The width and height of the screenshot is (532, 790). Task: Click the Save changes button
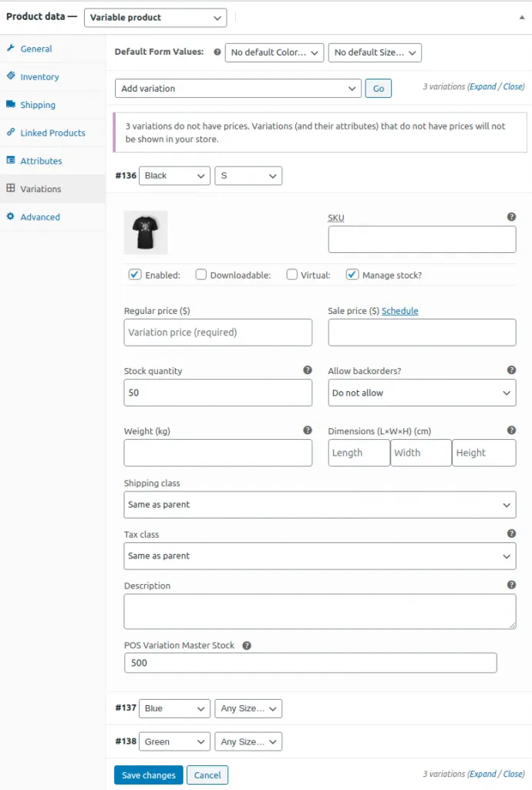[x=148, y=775]
